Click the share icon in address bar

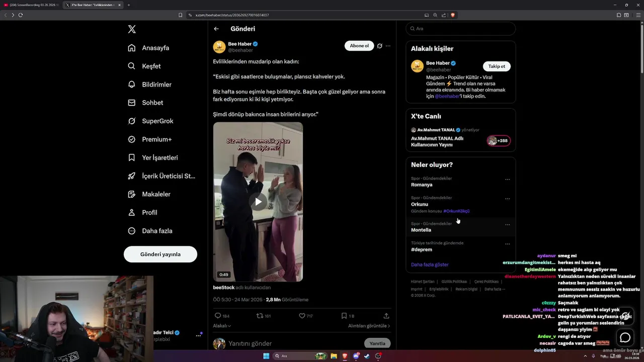tap(444, 15)
